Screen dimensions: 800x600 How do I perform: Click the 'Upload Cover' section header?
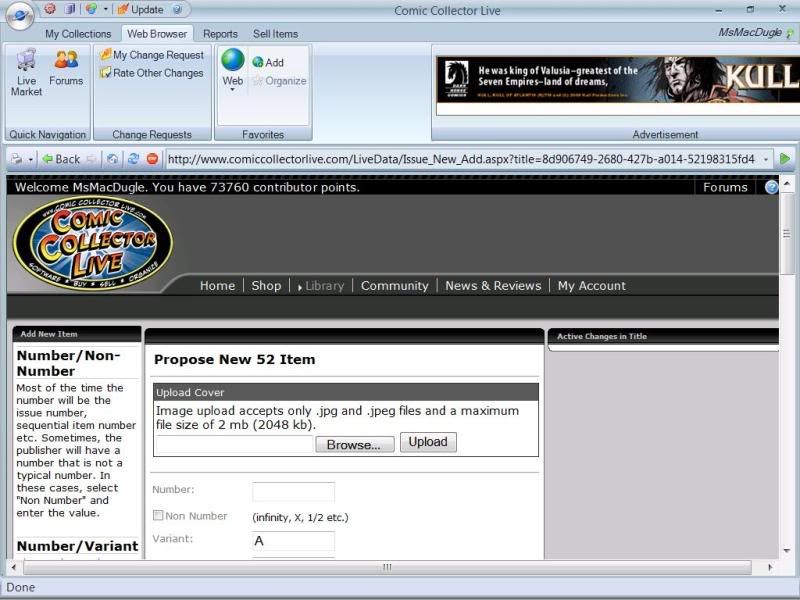346,392
